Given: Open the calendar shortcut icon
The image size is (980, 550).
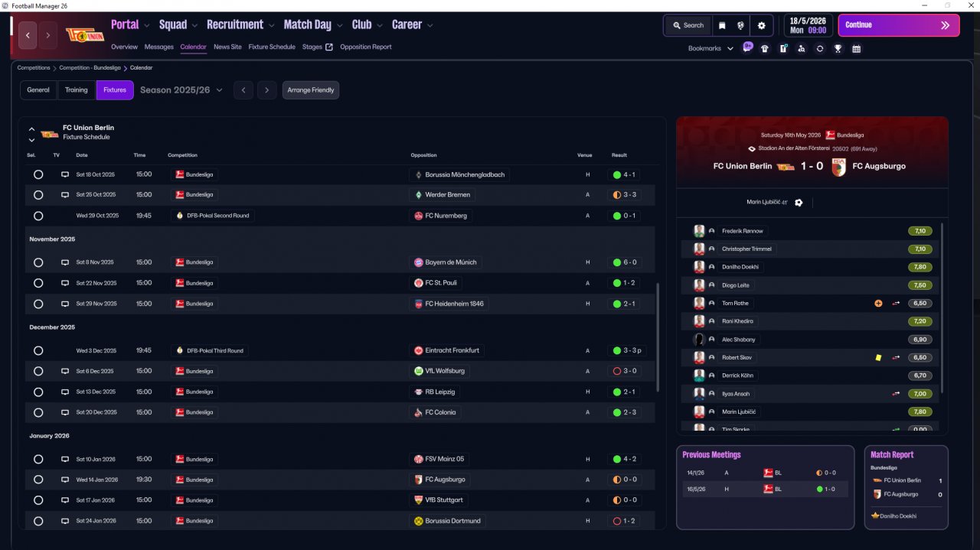Looking at the screenshot, I should click(x=856, y=49).
